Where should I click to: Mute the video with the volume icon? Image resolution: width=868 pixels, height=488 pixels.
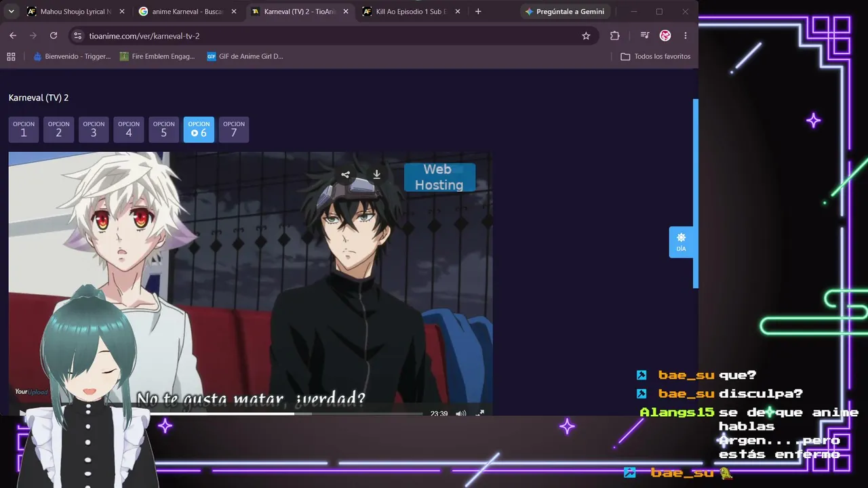click(461, 413)
